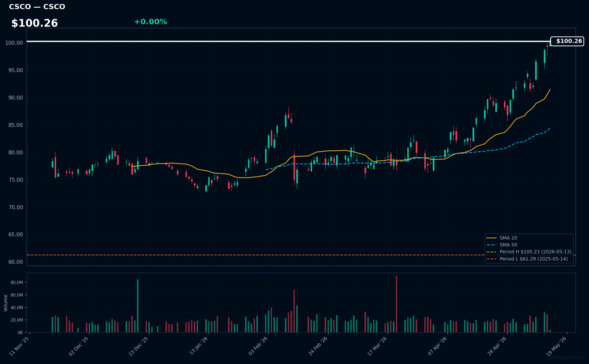Click the 23 Dec '25 date label
The image size is (589, 364).
[x=138, y=346]
